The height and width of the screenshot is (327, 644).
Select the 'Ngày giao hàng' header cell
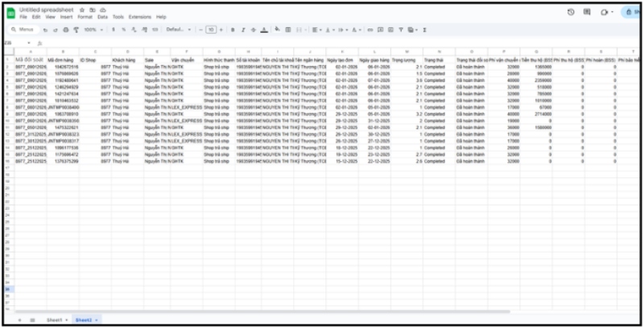[x=374, y=60]
